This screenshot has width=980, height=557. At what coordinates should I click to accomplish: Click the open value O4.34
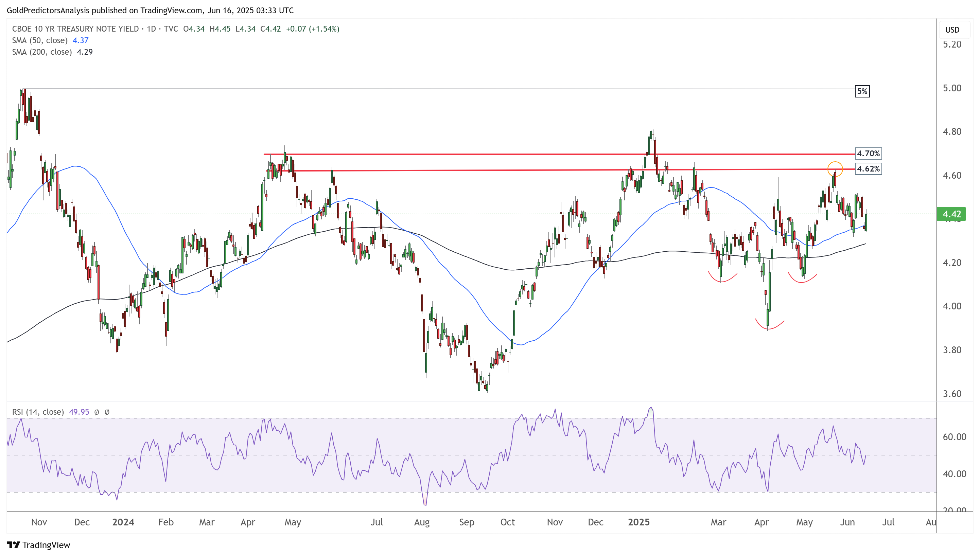click(x=194, y=29)
